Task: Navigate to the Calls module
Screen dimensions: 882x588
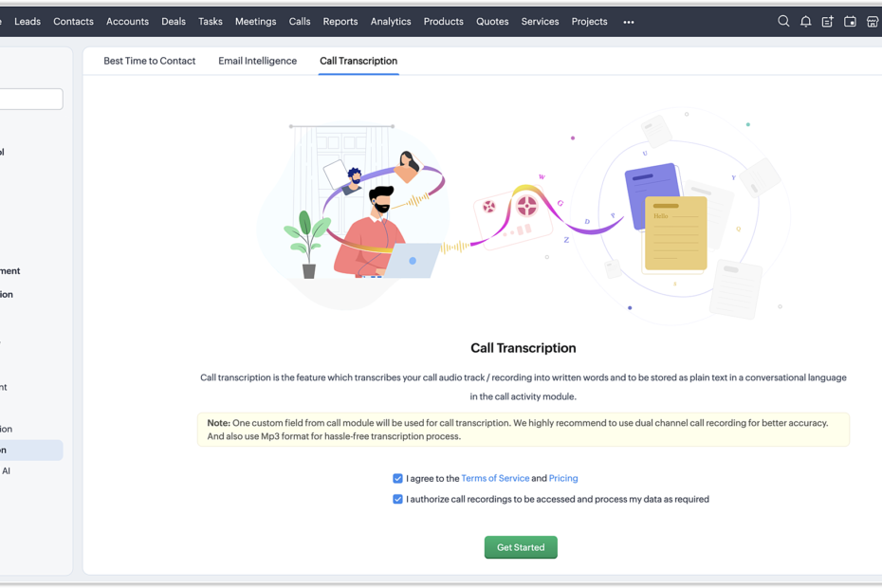Action: coord(300,21)
